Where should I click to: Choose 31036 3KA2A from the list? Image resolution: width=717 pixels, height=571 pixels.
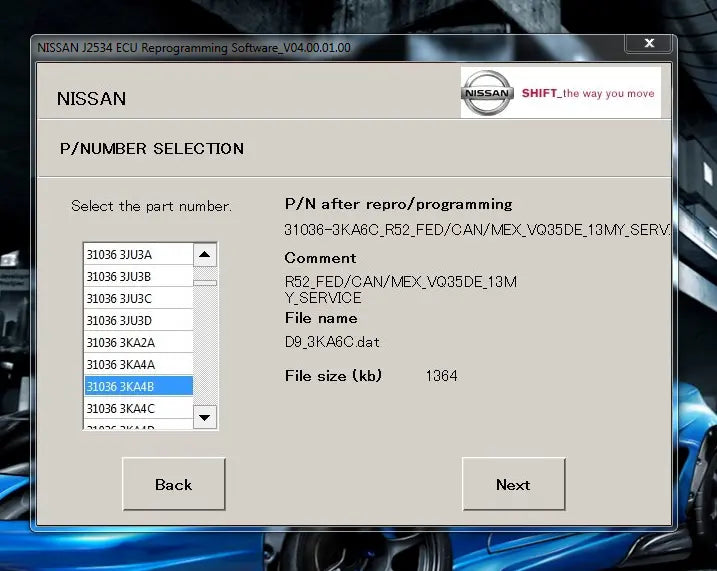(x=138, y=343)
